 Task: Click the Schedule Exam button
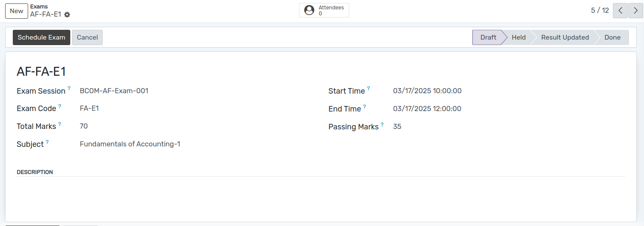pyautogui.click(x=41, y=37)
